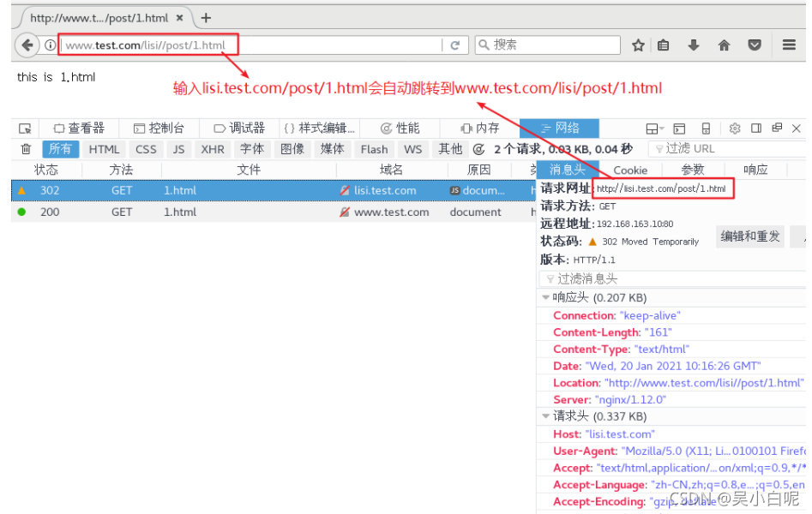
Task: Click the Location header value
Action: [704, 383]
